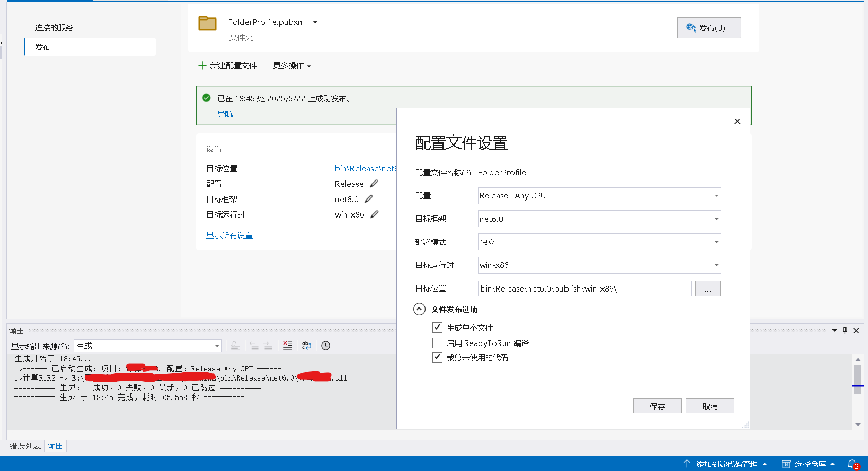Uncheck 生成单个文件 option
This screenshot has width=868, height=471.
[x=437, y=327]
